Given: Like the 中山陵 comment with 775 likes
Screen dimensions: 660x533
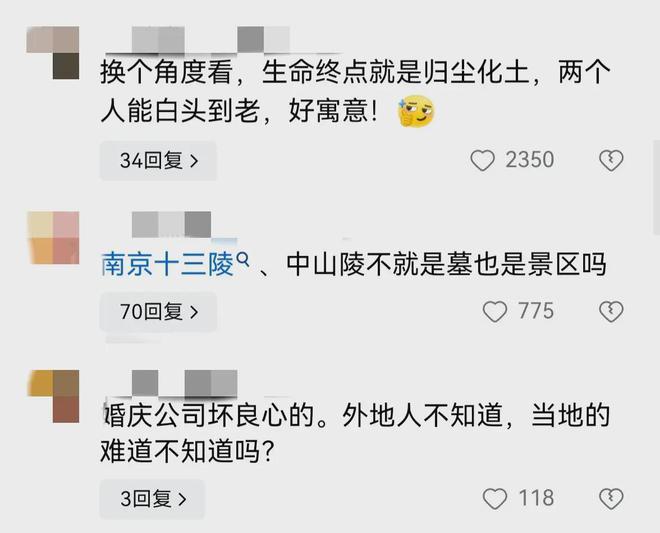Looking at the screenshot, I should click(x=495, y=312).
